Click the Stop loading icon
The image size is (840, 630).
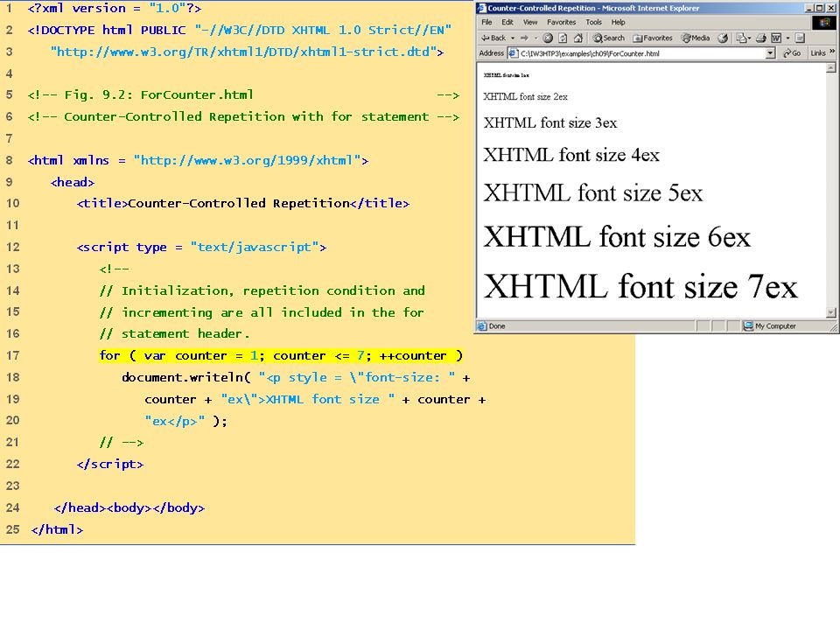pos(548,38)
